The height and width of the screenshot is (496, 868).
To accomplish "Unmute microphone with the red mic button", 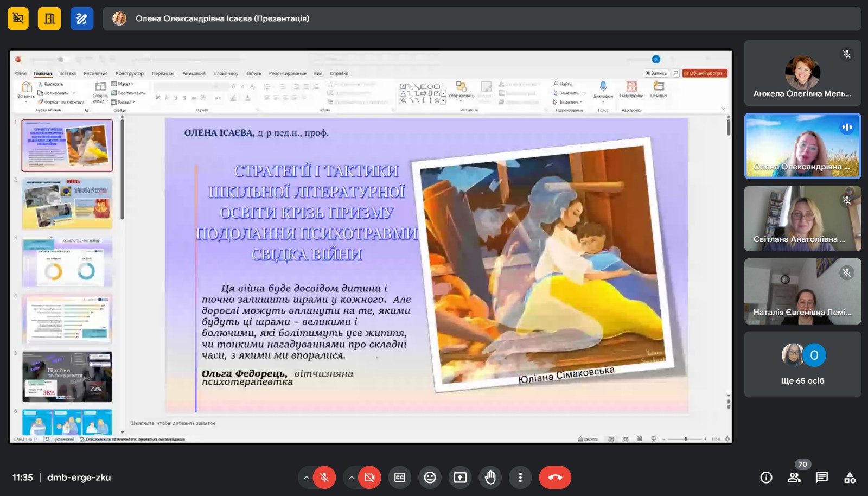I will (x=324, y=478).
